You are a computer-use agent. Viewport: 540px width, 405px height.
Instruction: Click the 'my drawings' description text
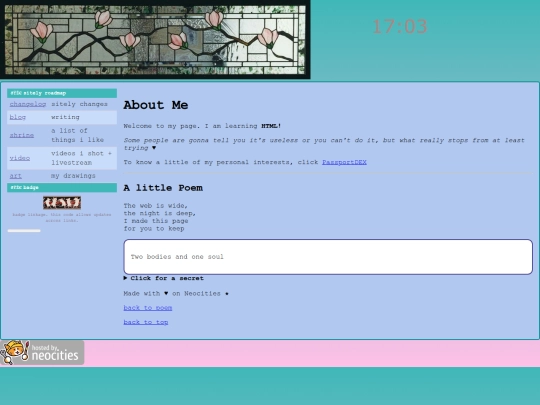coord(73,176)
